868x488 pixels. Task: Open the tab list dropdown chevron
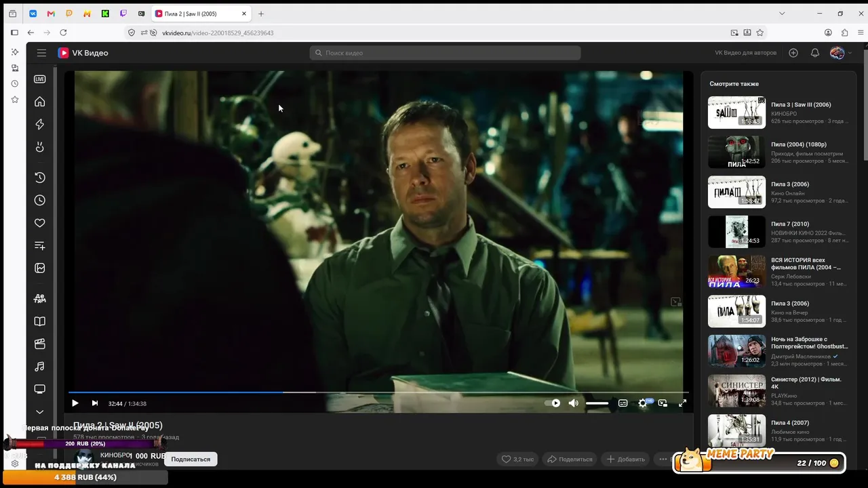[782, 14]
